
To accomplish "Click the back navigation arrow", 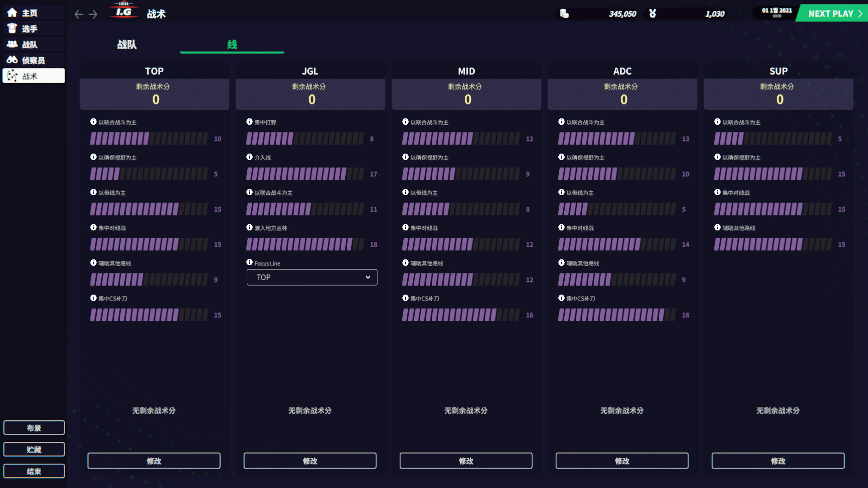I will [x=78, y=14].
